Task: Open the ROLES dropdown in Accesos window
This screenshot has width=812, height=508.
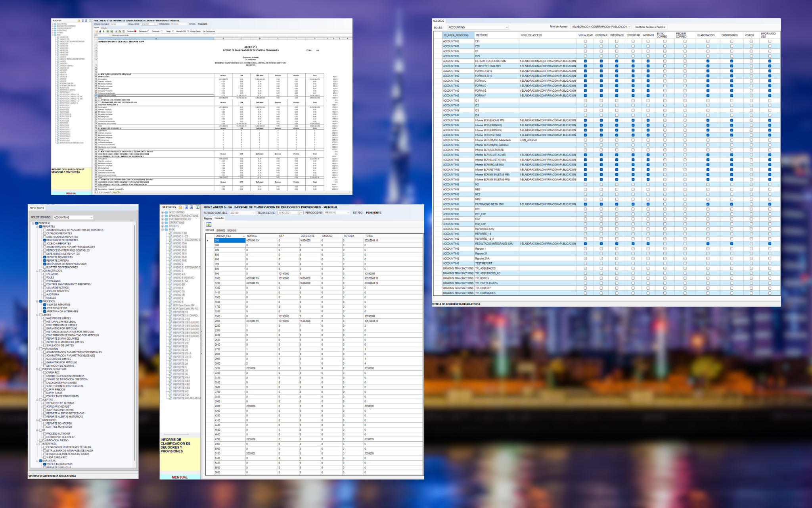Action: (478, 27)
